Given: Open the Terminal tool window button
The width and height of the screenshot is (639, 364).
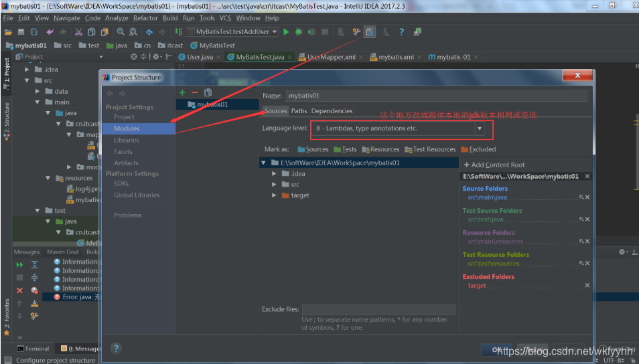Looking at the screenshot, I should [33, 349].
